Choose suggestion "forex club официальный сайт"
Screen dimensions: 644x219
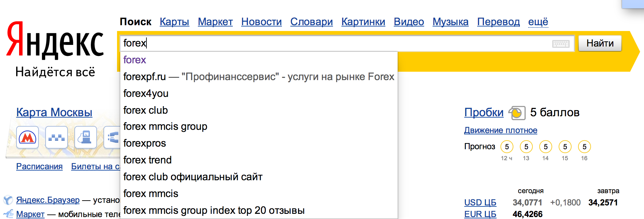[x=259, y=177]
